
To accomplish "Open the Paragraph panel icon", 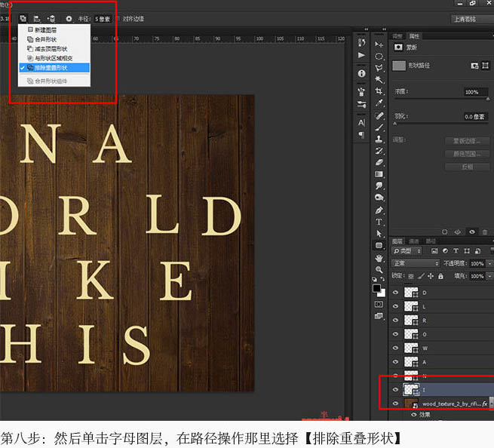I will point(361,135).
